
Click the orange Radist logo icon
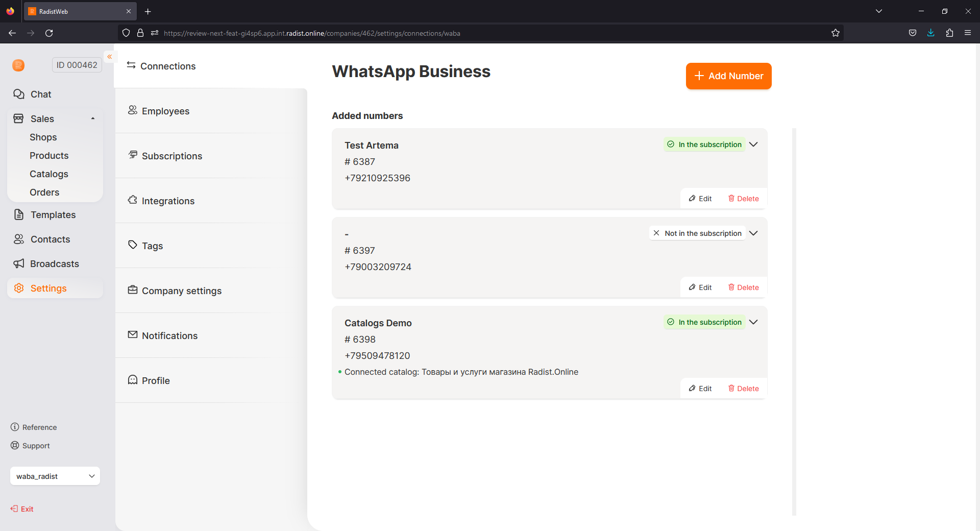coord(18,65)
